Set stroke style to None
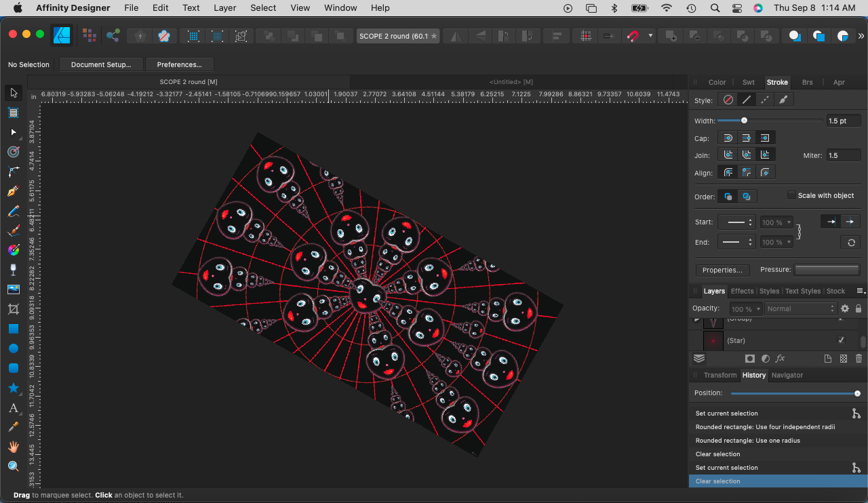 [728, 100]
